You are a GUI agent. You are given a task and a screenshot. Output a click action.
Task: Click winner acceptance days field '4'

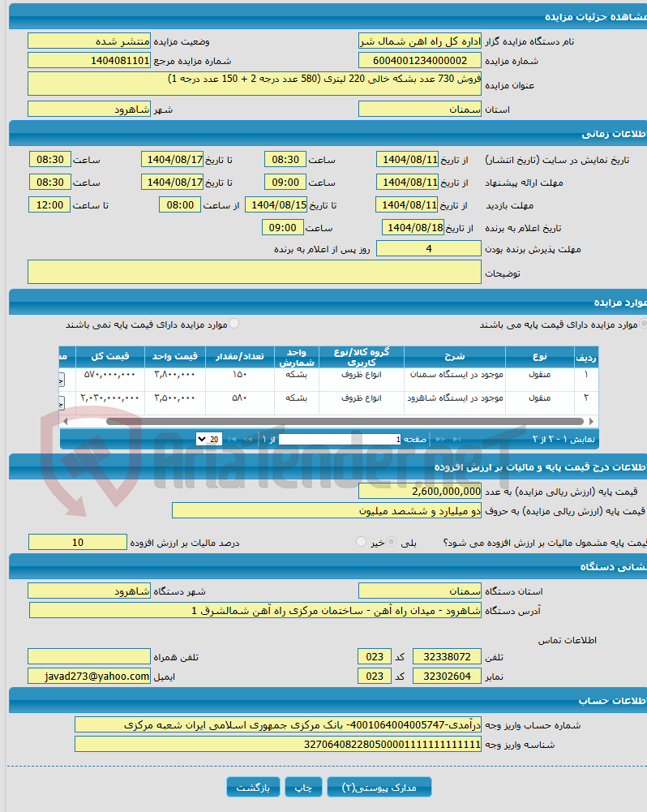click(x=429, y=248)
